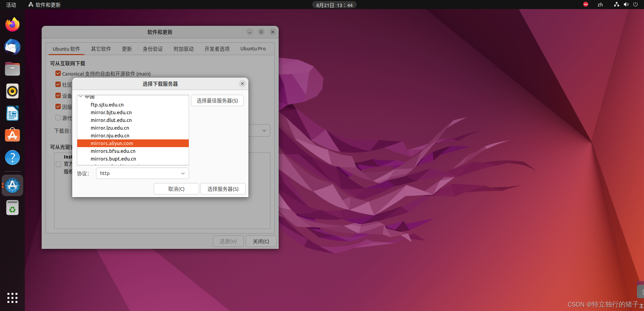Minimize the Software & Updates window
Image resolution: width=644 pixels, height=311 pixels.
coord(250,32)
